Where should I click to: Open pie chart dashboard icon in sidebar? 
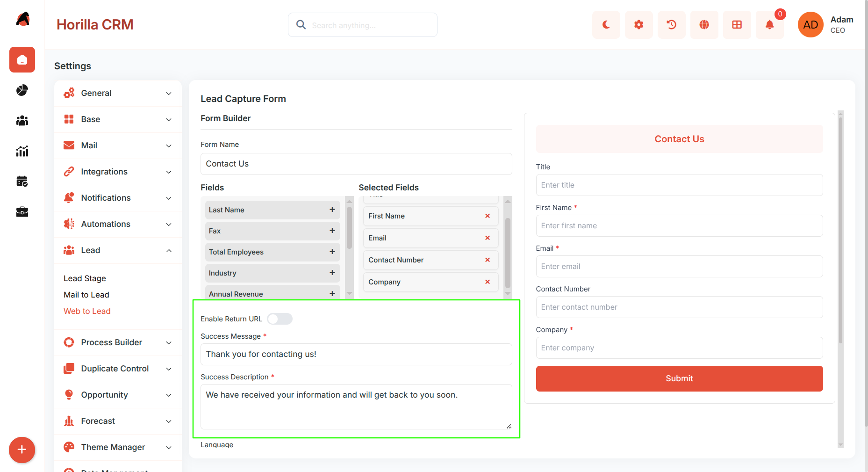(x=22, y=90)
